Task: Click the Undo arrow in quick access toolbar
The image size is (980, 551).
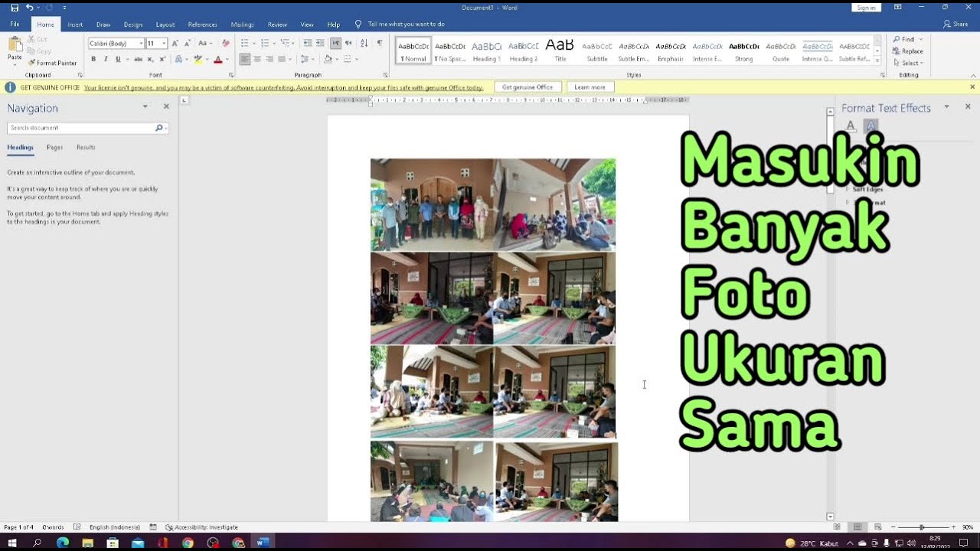Action: click(x=29, y=8)
